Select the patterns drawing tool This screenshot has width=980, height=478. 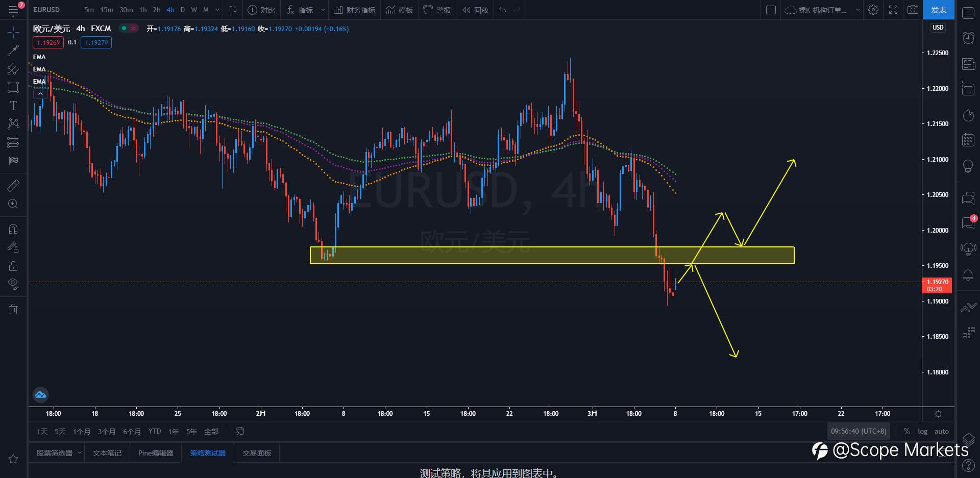click(13, 123)
